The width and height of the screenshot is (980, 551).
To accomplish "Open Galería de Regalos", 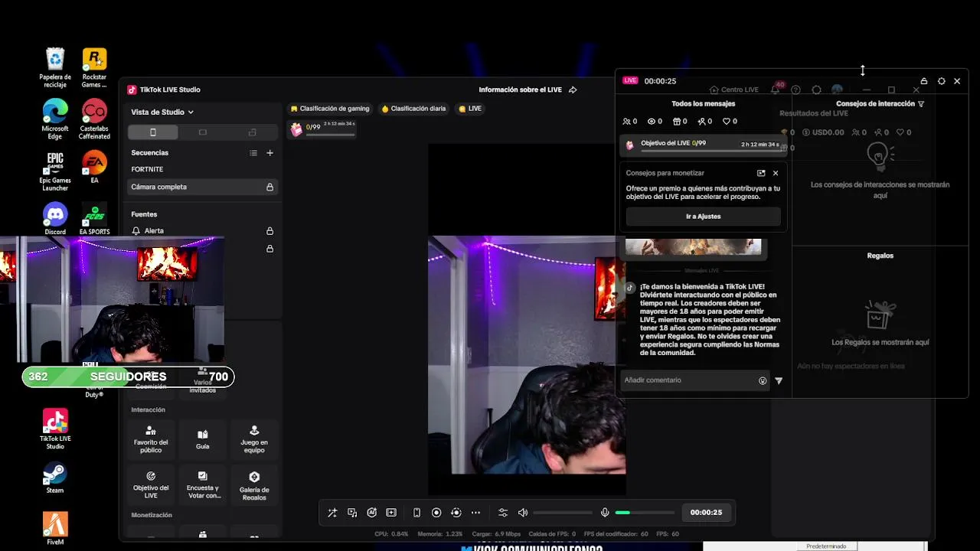I will pos(254,484).
